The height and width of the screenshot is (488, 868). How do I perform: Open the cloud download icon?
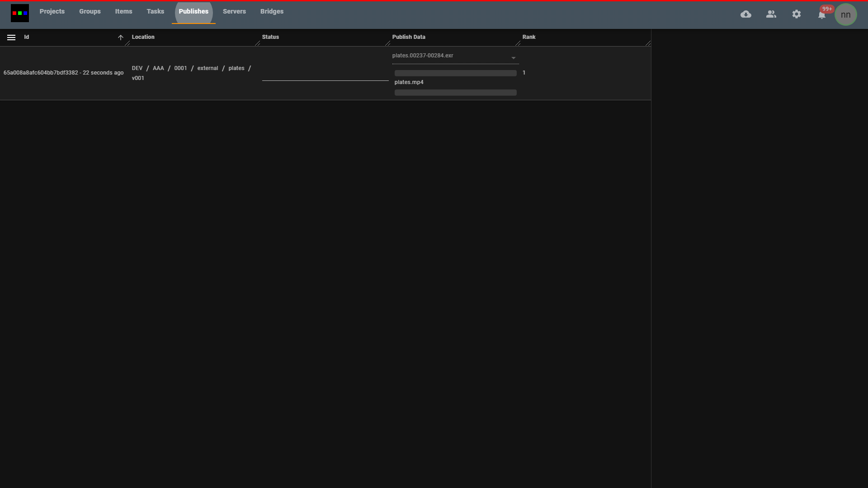(746, 14)
